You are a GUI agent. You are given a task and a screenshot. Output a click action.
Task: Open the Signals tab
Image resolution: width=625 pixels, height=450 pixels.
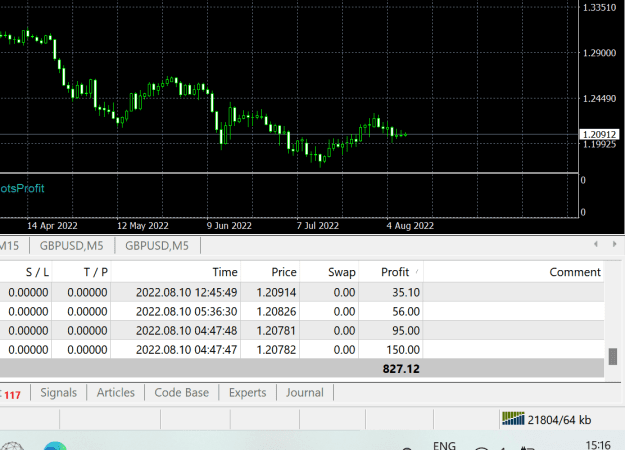59,393
